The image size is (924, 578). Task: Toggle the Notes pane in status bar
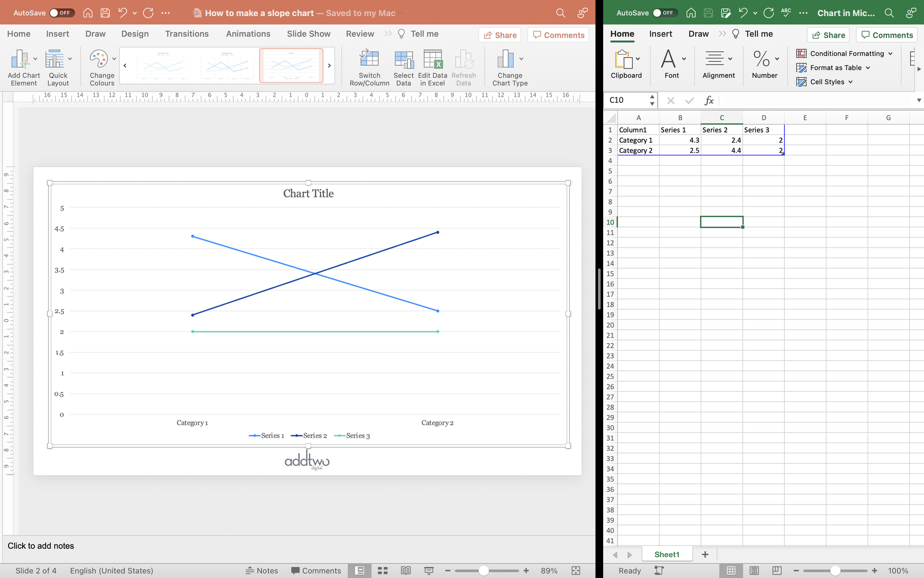tap(262, 570)
